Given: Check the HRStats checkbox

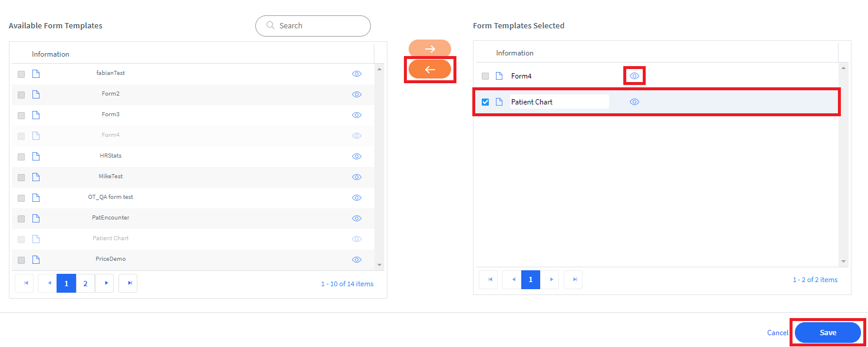Looking at the screenshot, I should click(x=21, y=157).
